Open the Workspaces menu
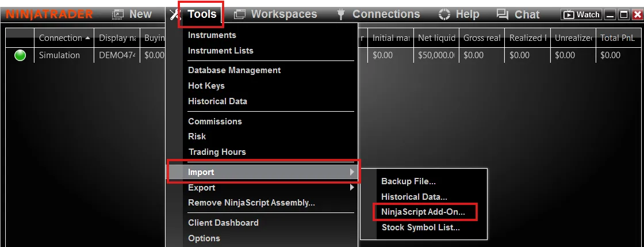Viewport: 644px width, 247px height. point(284,14)
